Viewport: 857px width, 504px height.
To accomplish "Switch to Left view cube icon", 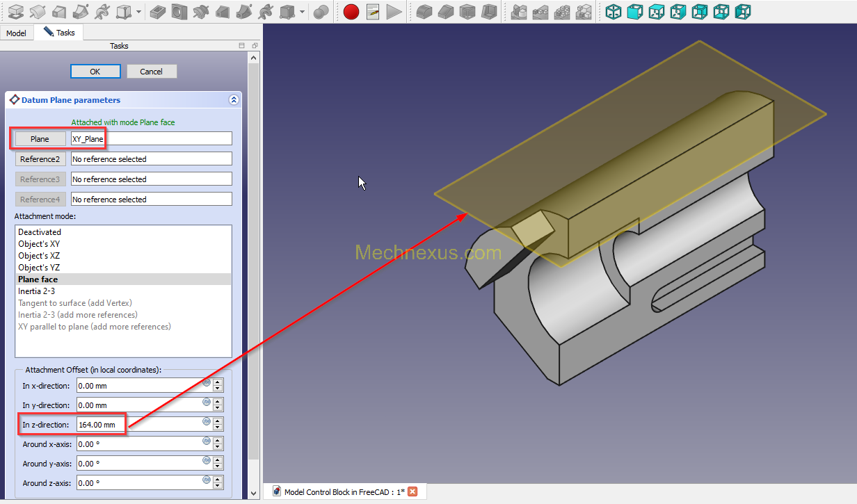I will [x=743, y=11].
